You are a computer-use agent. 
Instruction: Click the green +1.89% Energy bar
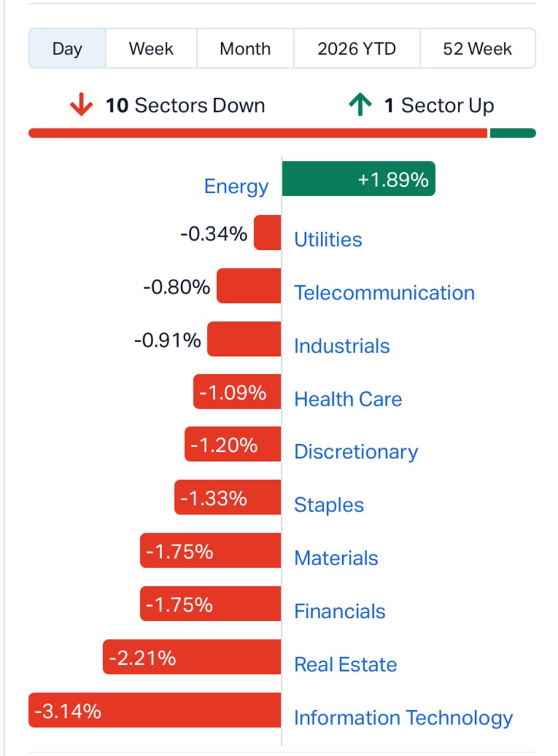click(358, 178)
